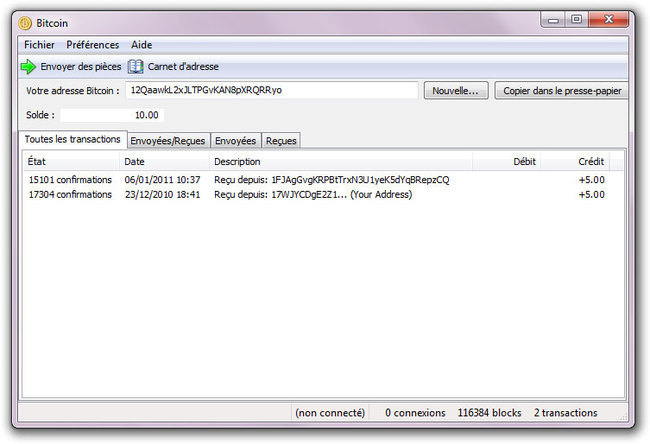Screen dimensions: 650x444
Task: Click the Nouvelle... button
Action: pyautogui.click(x=456, y=91)
